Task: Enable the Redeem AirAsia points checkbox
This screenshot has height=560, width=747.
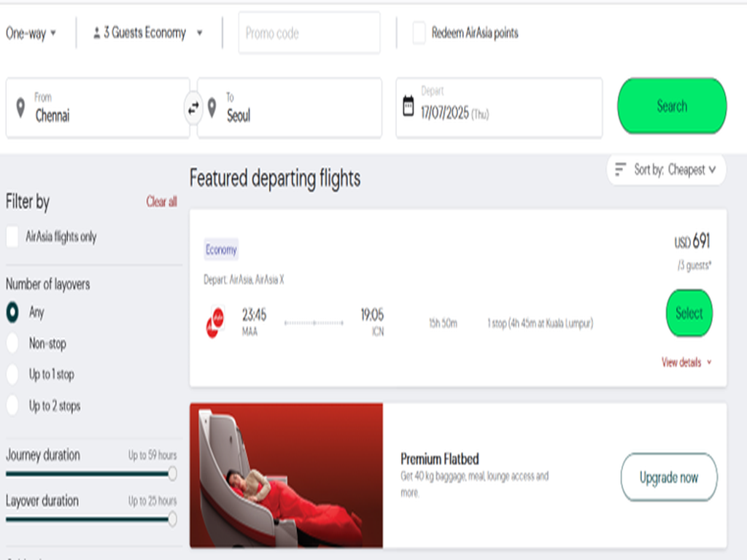Action: (x=418, y=32)
